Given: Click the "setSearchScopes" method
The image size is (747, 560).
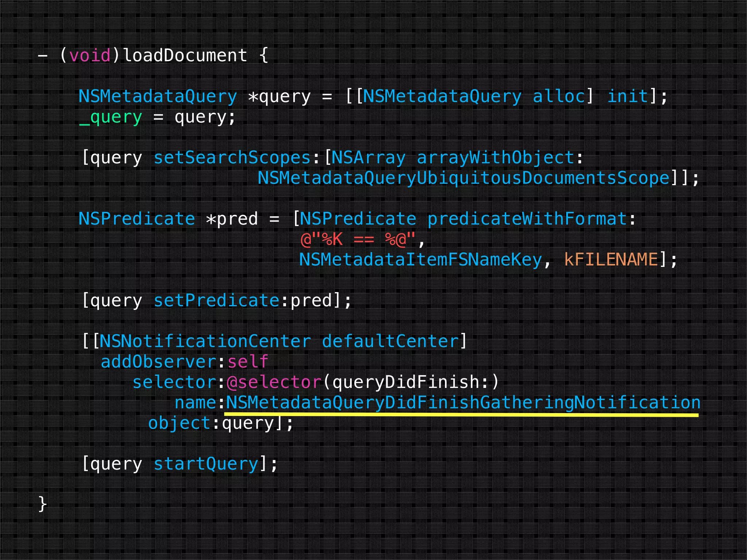Looking at the screenshot, I should [x=232, y=158].
